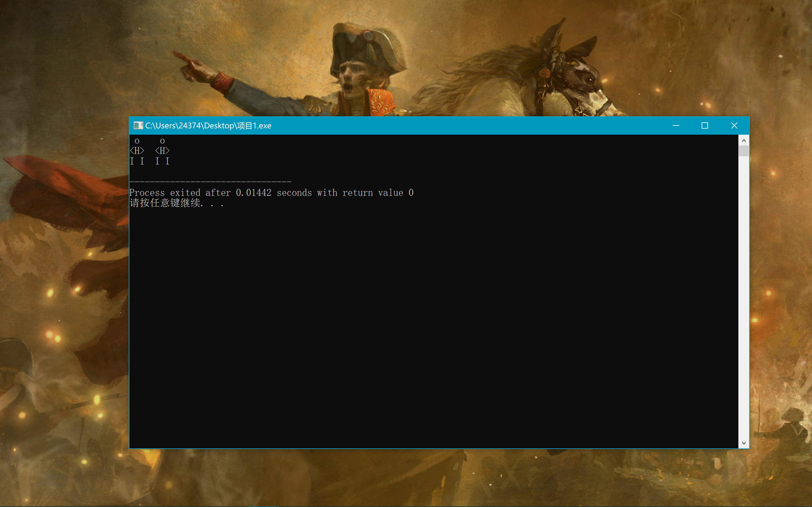This screenshot has height=507, width=812.
Task: Click the scroll up arrow in console
Action: click(x=743, y=140)
